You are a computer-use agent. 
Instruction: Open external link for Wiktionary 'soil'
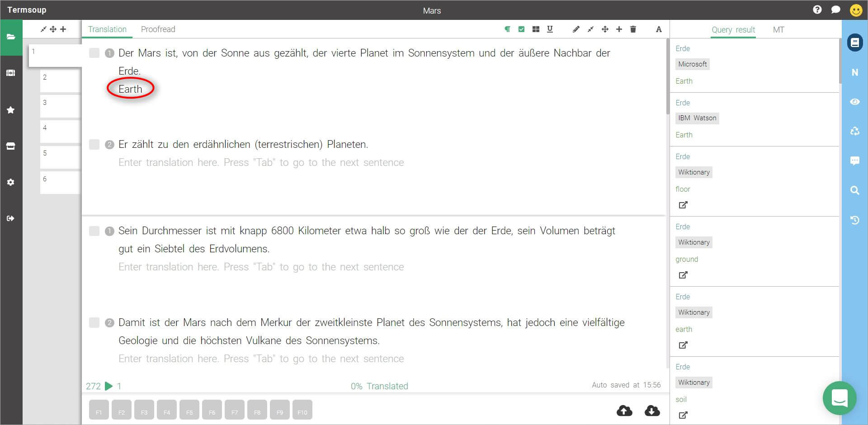coord(683,415)
